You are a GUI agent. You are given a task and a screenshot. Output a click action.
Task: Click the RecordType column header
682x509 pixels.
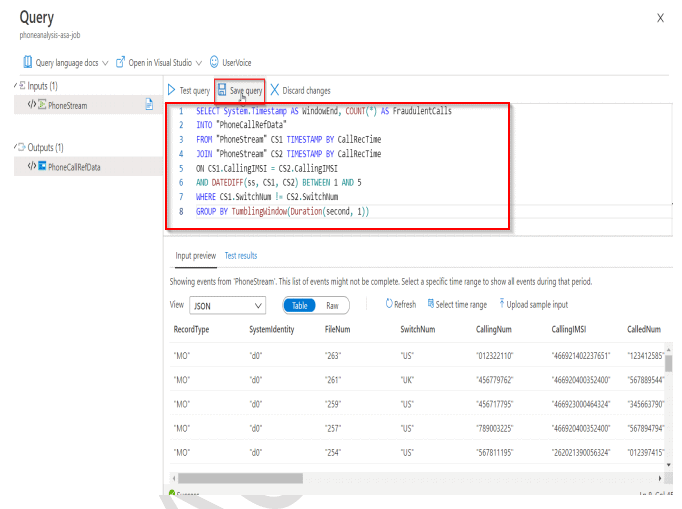(x=191, y=330)
